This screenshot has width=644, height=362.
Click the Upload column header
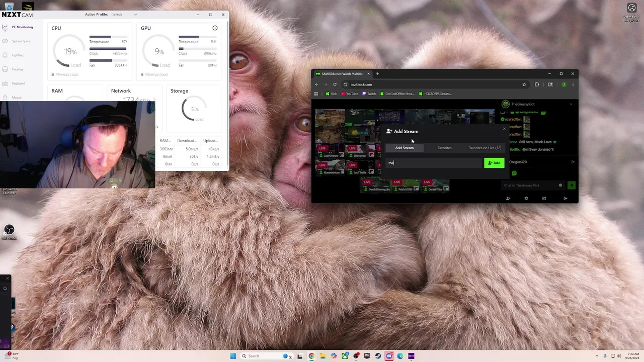pyautogui.click(x=211, y=141)
